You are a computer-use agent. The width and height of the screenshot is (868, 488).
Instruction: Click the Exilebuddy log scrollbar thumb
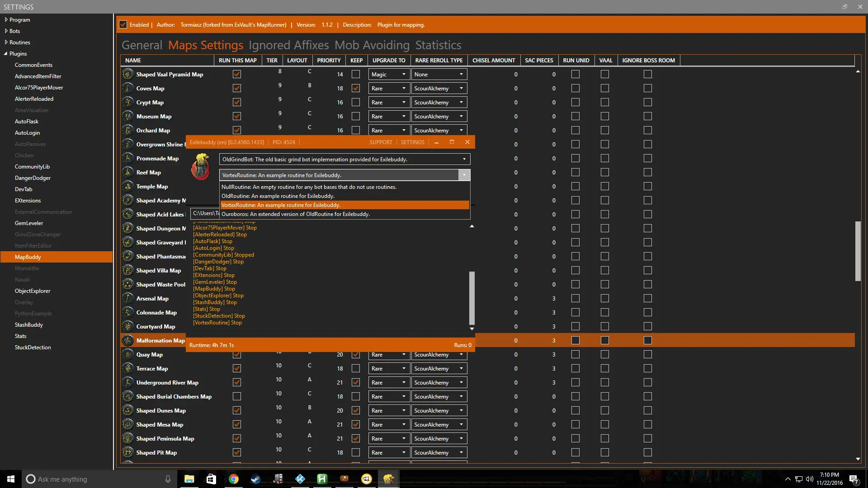tap(472, 298)
